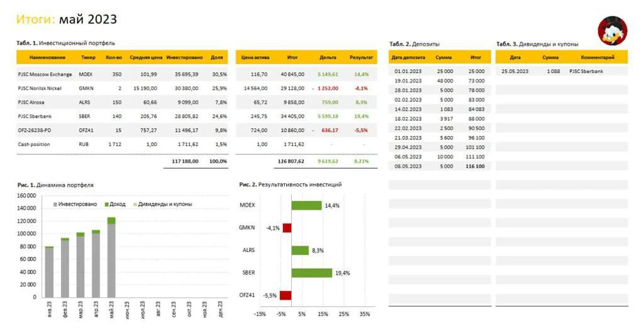
Task: Click the Средняя цена column header
Action: point(146,57)
